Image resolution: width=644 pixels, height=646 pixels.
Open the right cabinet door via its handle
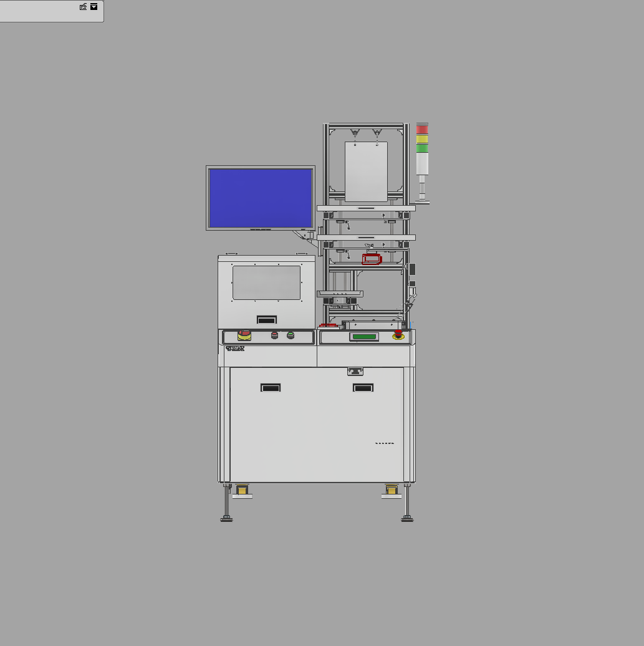click(x=363, y=387)
